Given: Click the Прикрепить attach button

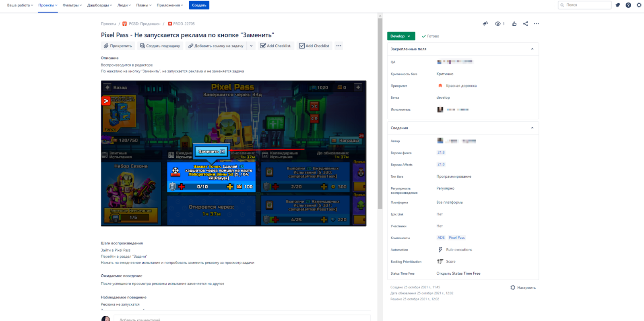Looking at the screenshot, I should coord(118,46).
